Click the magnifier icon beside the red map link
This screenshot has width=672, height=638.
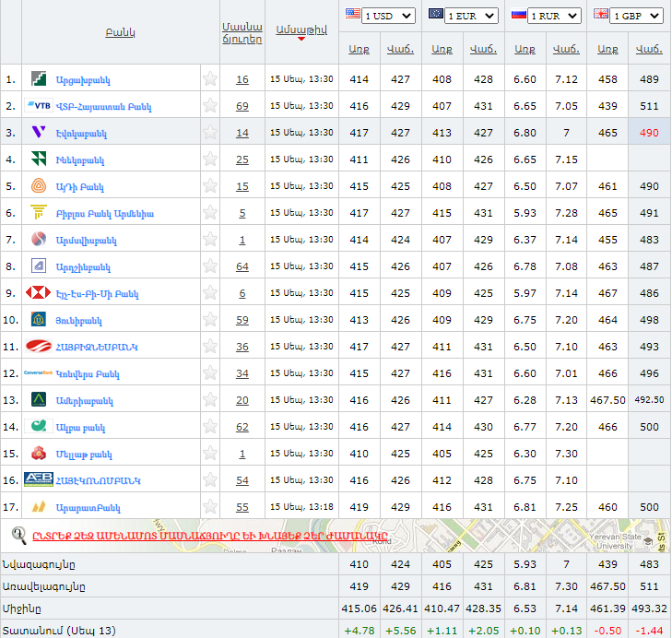[18, 535]
